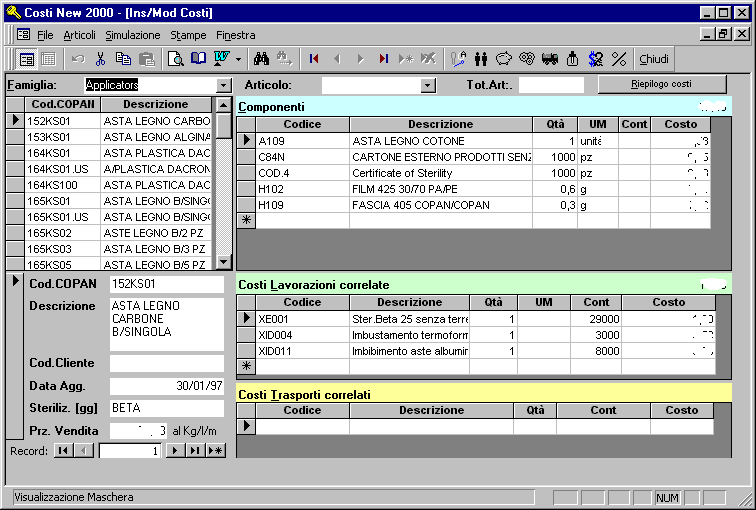
Task: Click the two people figures icon
Action: click(x=481, y=59)
